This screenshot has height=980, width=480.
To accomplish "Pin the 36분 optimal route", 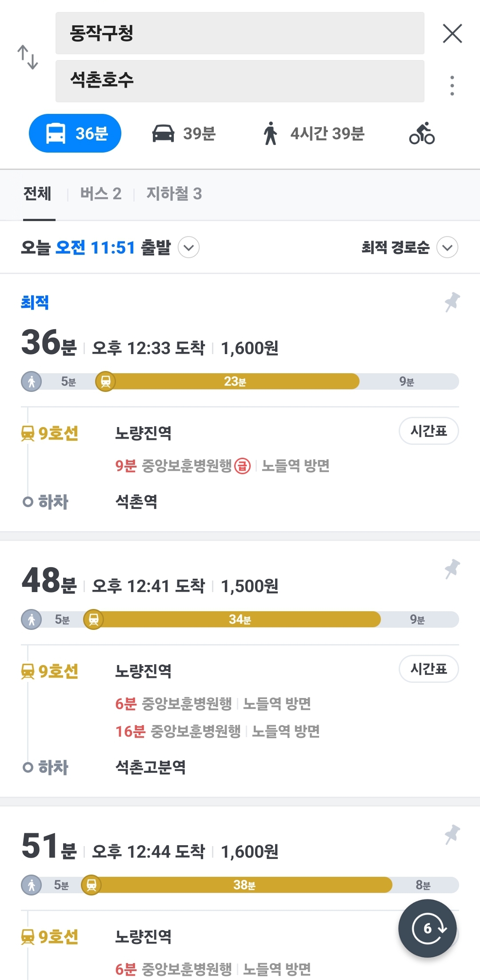I will click(452, 302).
